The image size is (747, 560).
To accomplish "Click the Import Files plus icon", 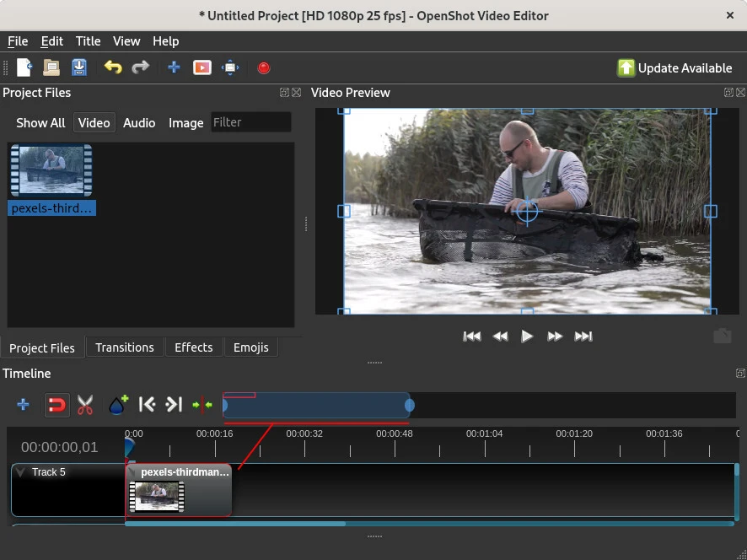I will 174,67.
